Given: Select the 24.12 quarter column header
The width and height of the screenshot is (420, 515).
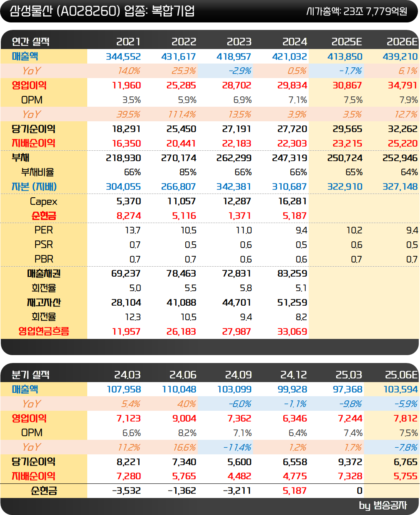Looking at the screenshot, I should point(293,375).
